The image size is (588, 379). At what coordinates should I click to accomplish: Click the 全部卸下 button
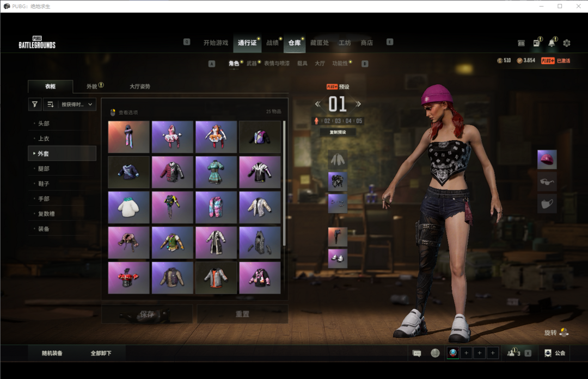[101, 353]
